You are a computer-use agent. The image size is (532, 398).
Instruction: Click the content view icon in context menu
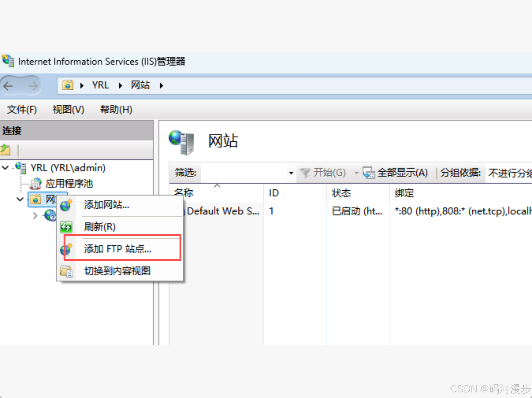click(x=66, y=271)
